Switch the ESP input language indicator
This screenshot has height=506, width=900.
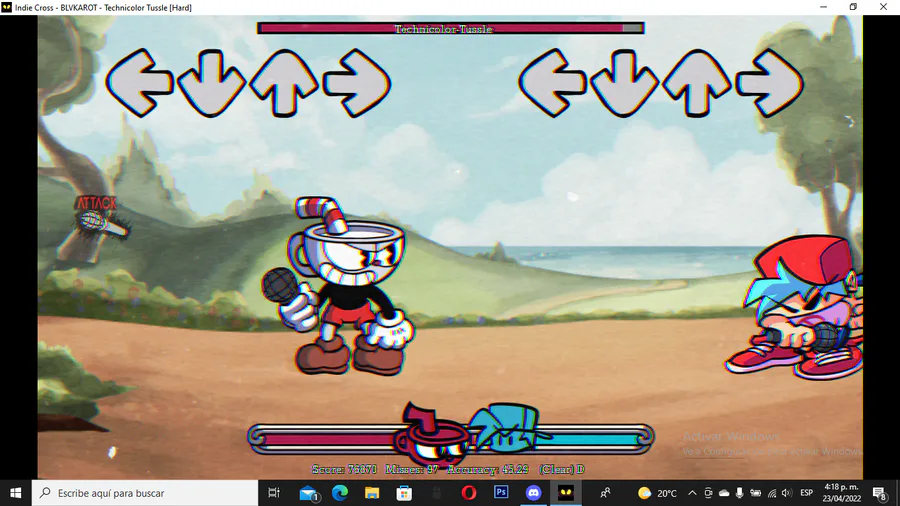click(806, 493)
